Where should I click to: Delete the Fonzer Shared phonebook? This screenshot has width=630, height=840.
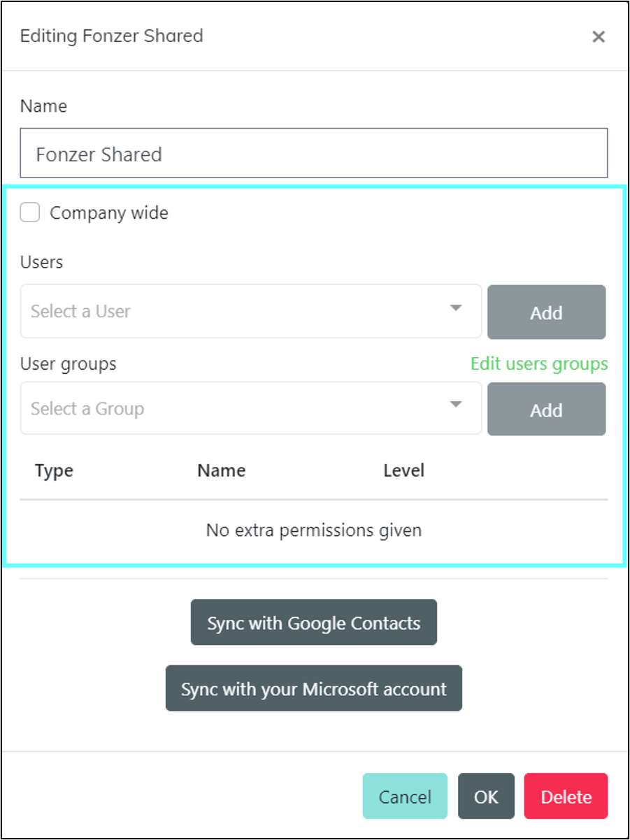tap(566, 796)
